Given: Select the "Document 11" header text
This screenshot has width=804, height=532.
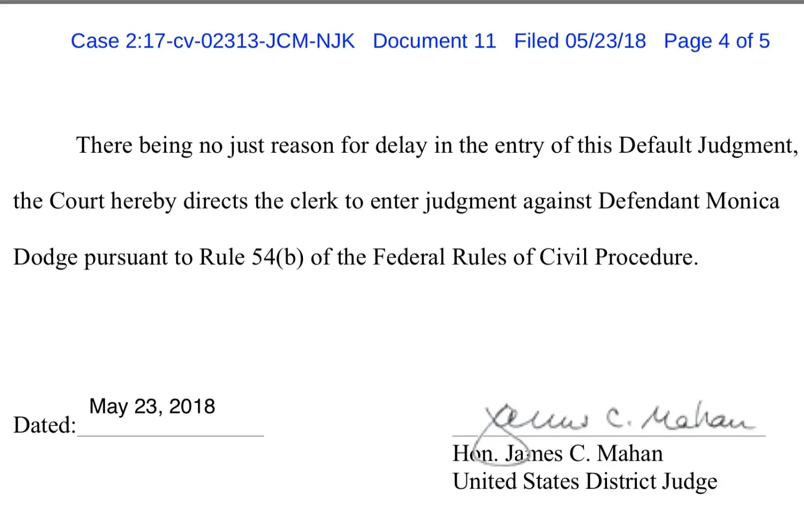Looking at the screenshot, I should coord(434,41).
